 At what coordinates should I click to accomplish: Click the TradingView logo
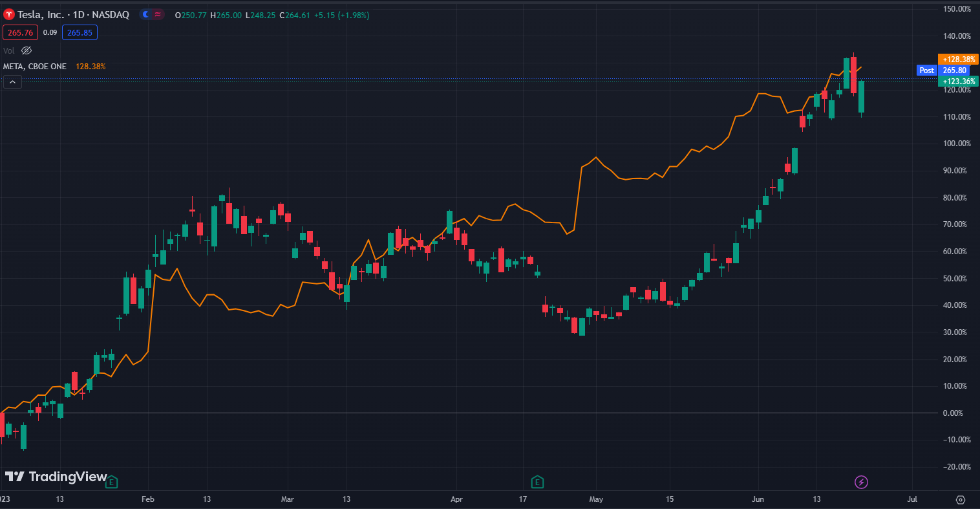click(56, 477)
